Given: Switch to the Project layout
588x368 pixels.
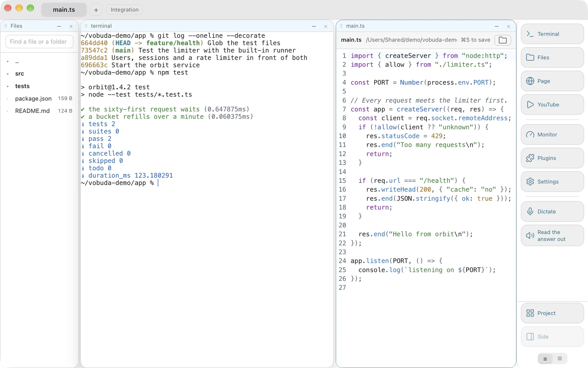Looking at the screenshot, I should click(552, 313).
